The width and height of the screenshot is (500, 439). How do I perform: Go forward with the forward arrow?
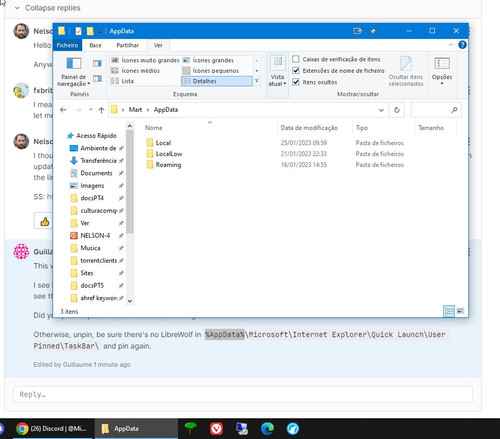click(x=78, y=110)
